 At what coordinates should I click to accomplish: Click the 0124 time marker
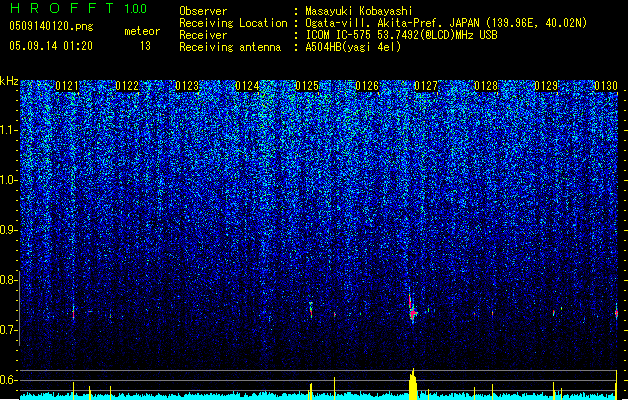[x=247, y=86]
